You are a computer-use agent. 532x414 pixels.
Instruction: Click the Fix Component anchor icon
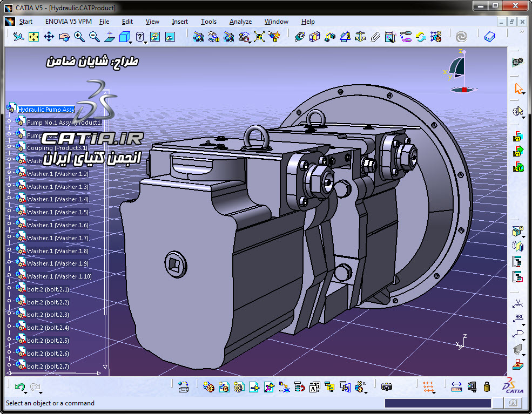point(360,36)
